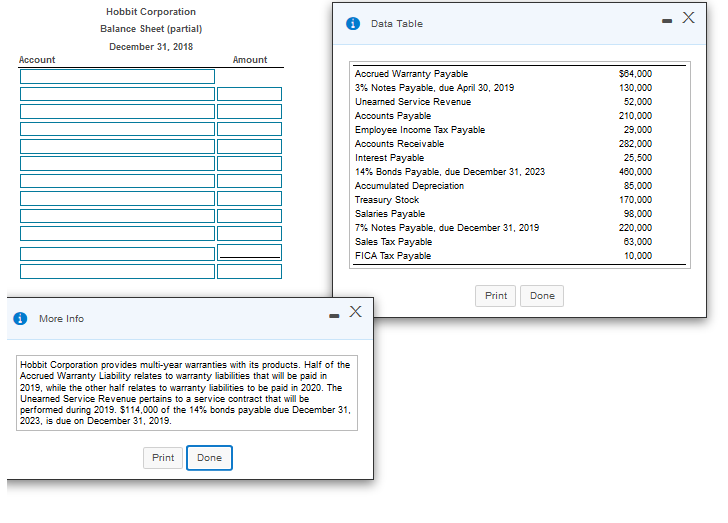Close the Data Table dialog

pyautogui.click(x=689, y=18)
